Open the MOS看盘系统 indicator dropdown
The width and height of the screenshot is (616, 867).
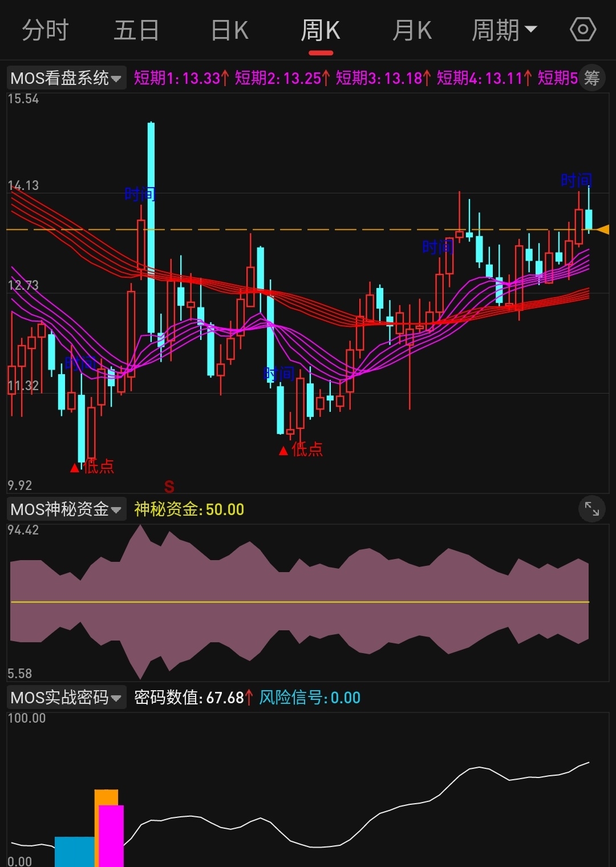[x=66, y=78]
